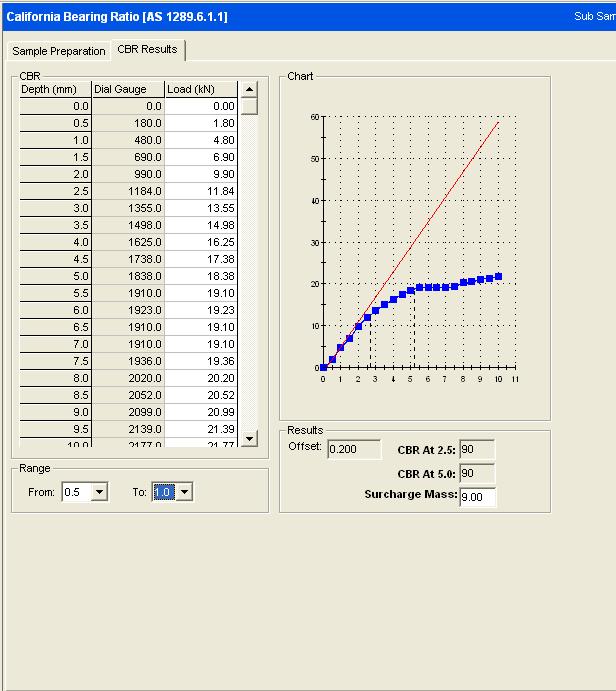Click the last blue point on the chart

click(x=498, y=277)
